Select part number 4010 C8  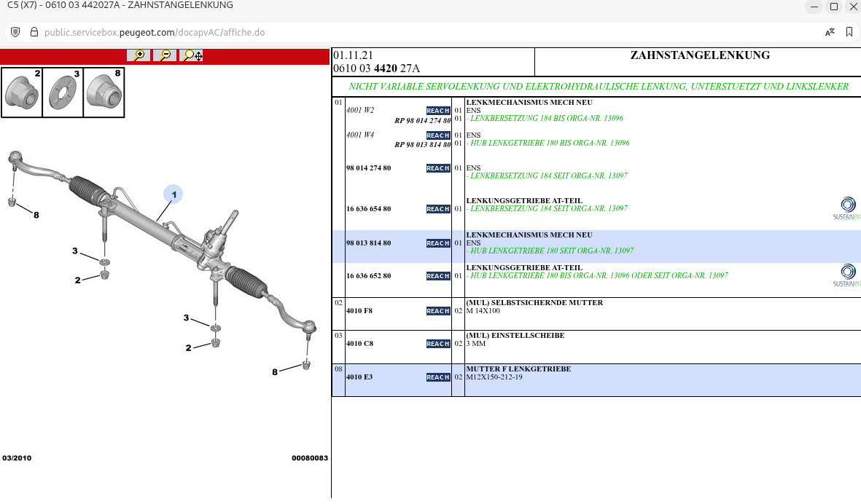359,344
